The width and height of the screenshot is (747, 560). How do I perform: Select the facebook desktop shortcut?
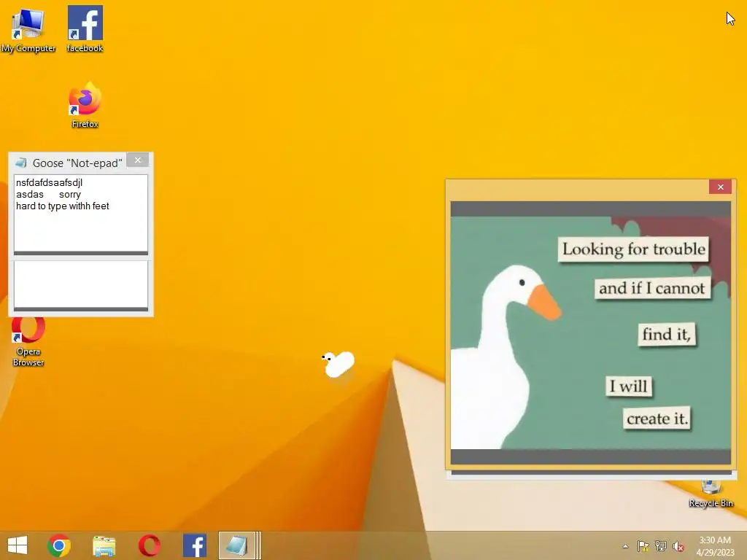pos(85,28)
